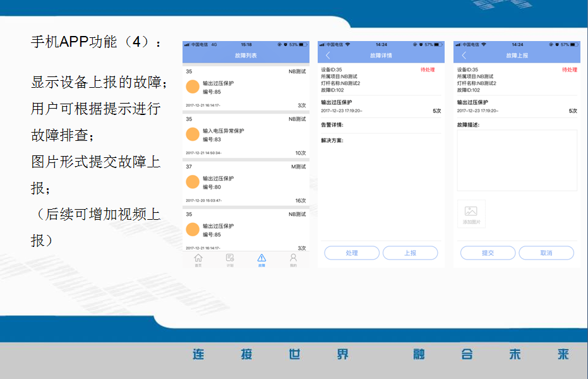Click the orange icon beside 输出过压保护 编号:85
This screenshot has height=379, width=588.
pos(193,87)
